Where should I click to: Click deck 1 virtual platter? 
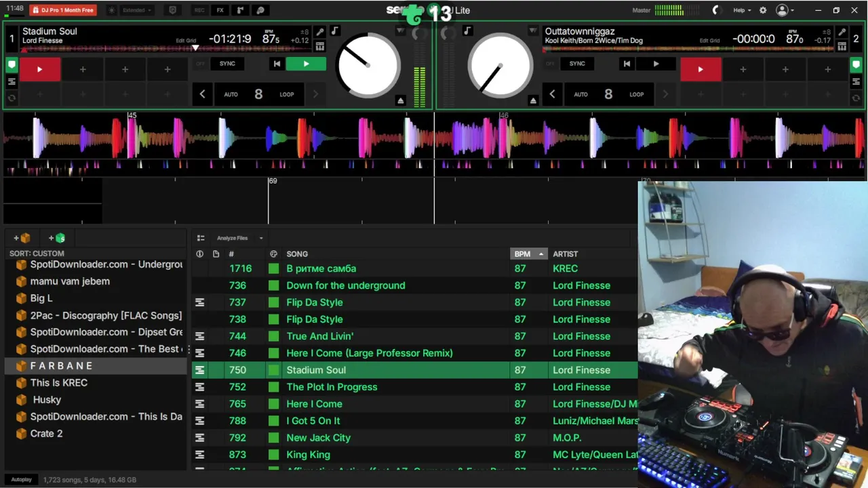point(368,65)
